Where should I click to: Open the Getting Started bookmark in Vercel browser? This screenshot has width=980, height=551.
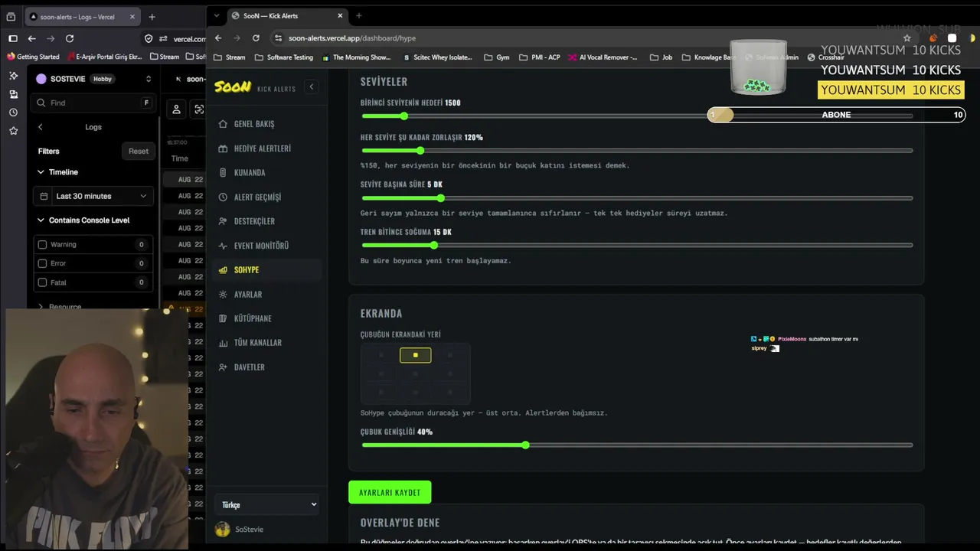(33, 57)
